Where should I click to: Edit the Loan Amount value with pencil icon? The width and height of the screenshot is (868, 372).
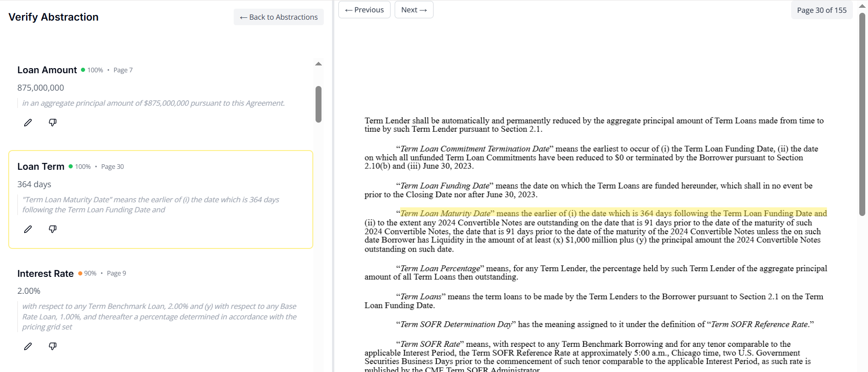click(x=28, y=123)
